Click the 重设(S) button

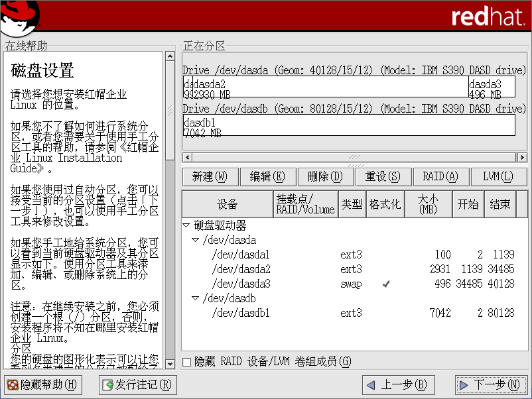pyautogui.click(x=383, y=176)
